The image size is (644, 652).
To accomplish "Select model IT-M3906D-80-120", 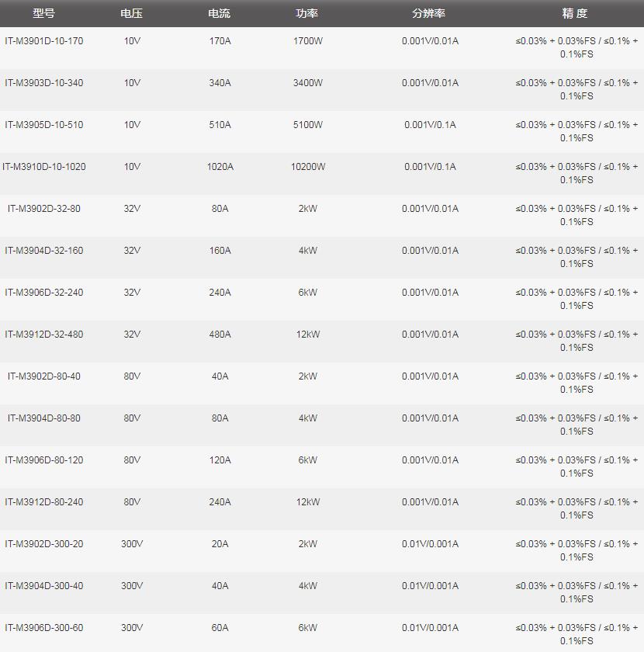I will [x=43, y=460].
